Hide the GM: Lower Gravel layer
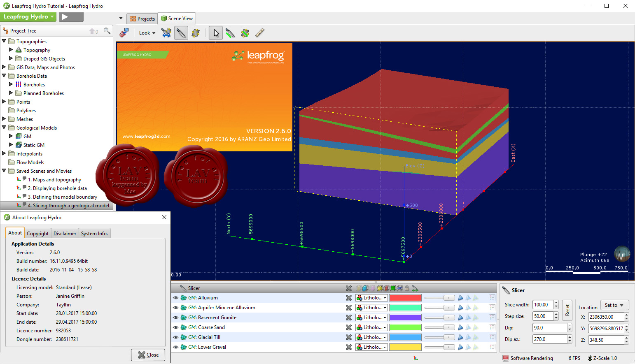This screenshot has height=364, width=635. point(176,347)
